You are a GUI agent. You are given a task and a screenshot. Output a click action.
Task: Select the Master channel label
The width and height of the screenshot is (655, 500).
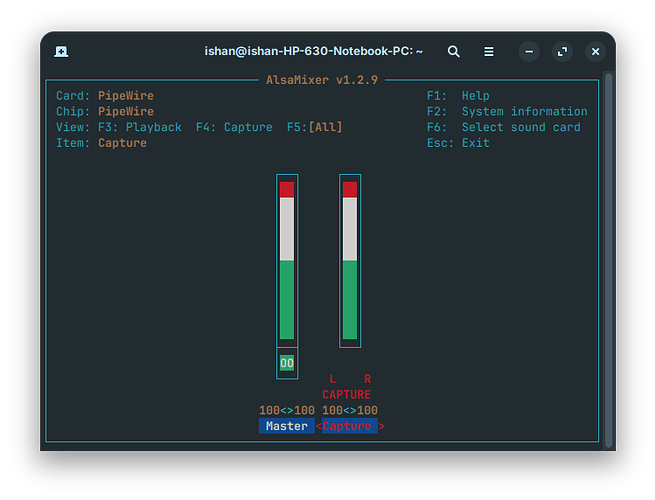coord(287,426)
